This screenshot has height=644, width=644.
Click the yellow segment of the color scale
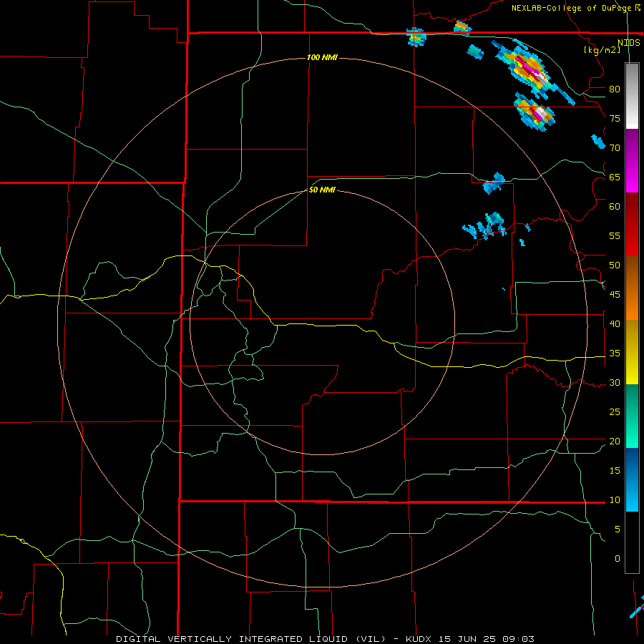coord(632,352)
